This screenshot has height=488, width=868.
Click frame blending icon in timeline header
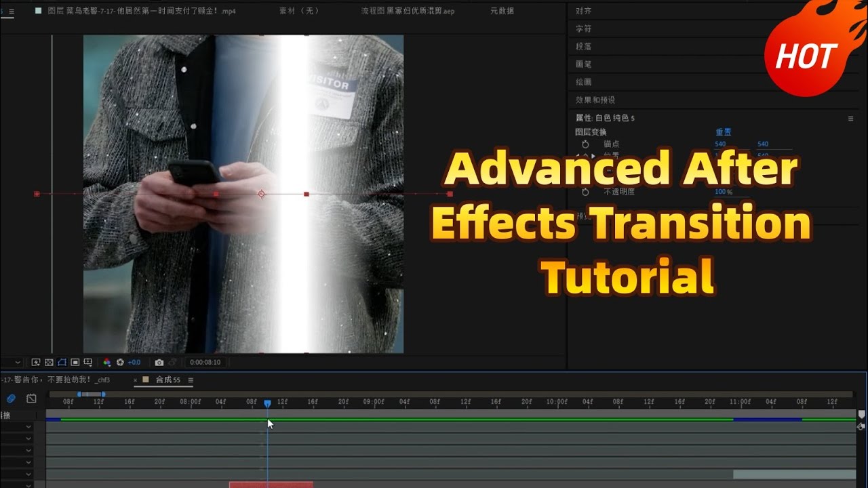[31, 399]
